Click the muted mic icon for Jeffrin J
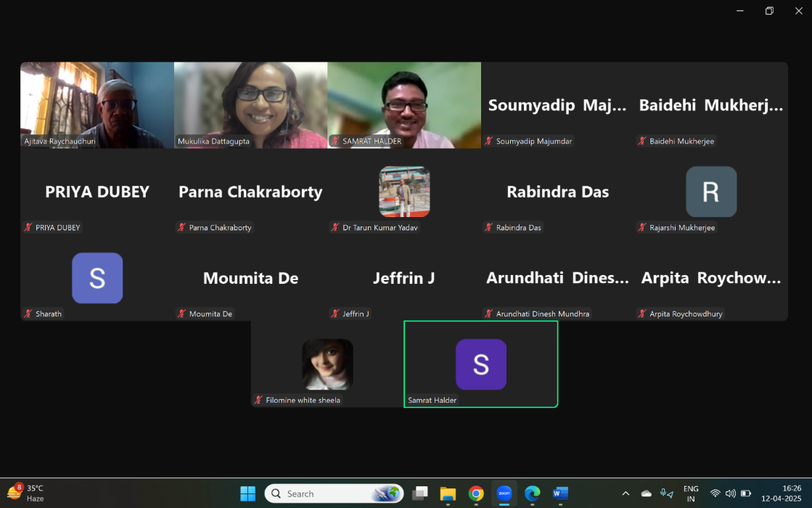 [x=335, y=314]
